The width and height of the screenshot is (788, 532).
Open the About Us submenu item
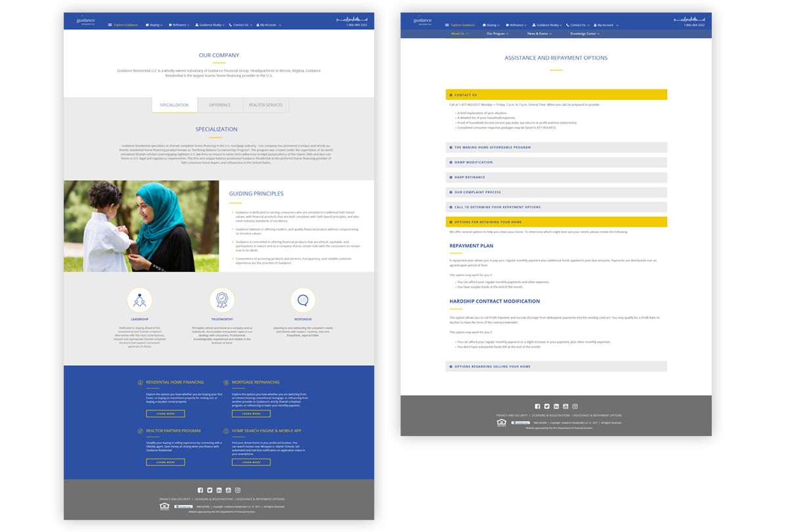[x=459, y=33]
